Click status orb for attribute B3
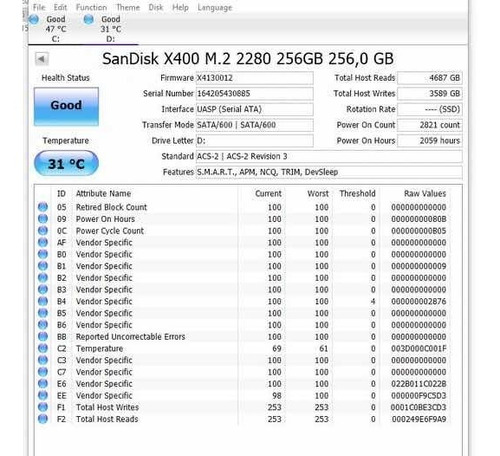The height and width of the screenshot is (456, 500). 43,289
